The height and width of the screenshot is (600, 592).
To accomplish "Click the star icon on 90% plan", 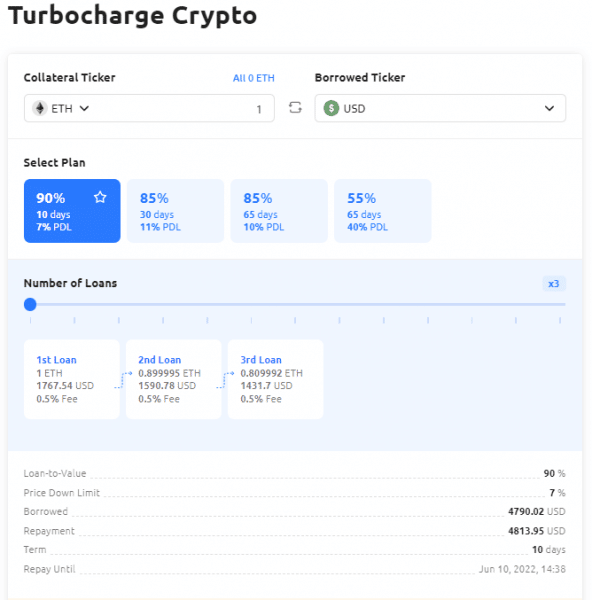I will point(100,197).
